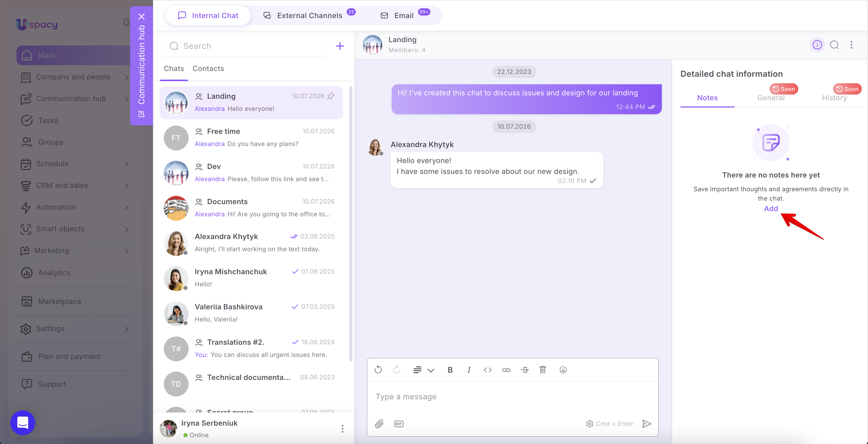
Task: Switch to the Email tab
Action: (405, 16)
